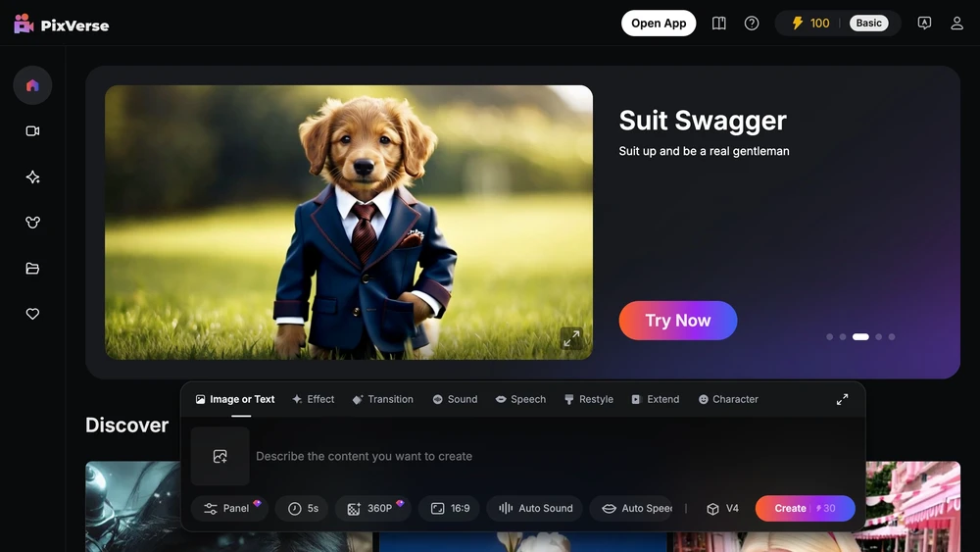The height and width of the screenshot is (552, 980).
Task: Select the sparkle effects icon in the sidebar
Action: coord(32,176)
